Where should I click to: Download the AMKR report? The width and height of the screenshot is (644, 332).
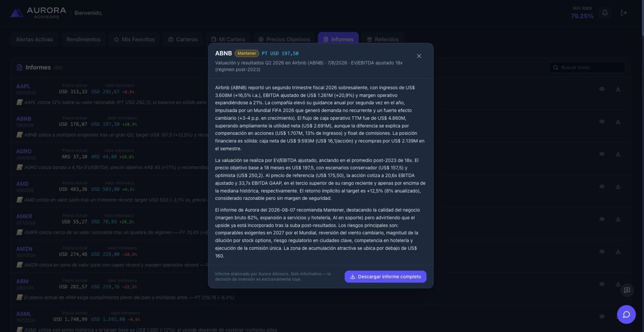(x=618, y=219)
